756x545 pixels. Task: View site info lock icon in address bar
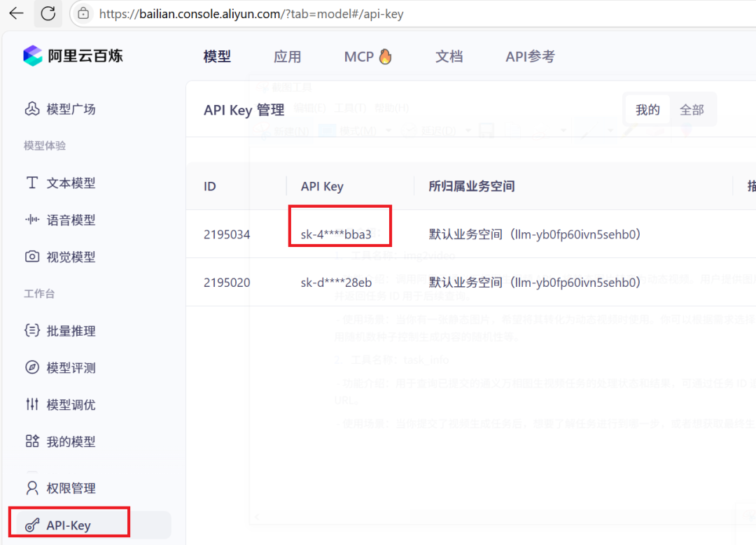83,13
